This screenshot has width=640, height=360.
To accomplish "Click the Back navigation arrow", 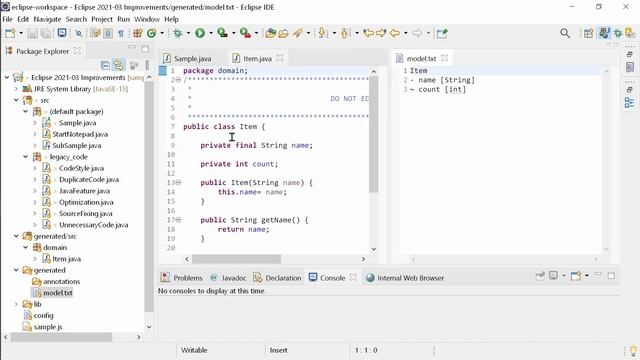I will coord(395,33).
